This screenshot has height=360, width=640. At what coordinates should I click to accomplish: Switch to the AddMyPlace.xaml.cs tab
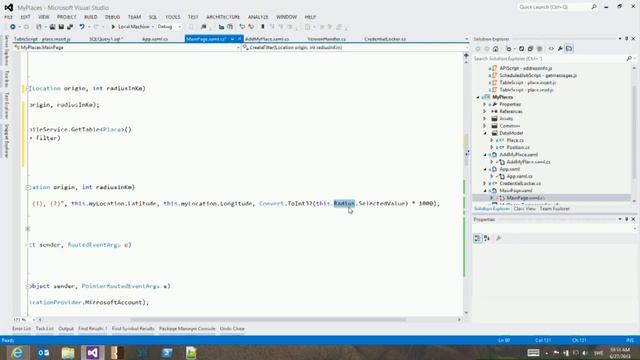[x=267, y=39]
